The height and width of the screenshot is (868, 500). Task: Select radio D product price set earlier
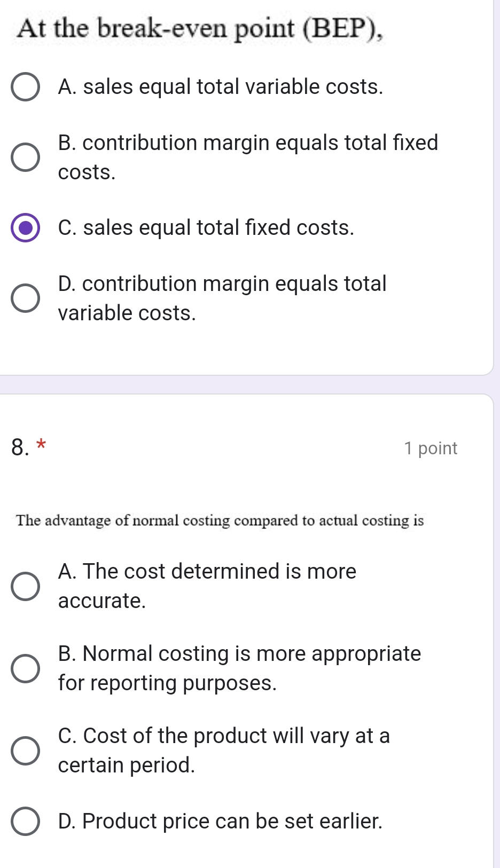(25, 821)
